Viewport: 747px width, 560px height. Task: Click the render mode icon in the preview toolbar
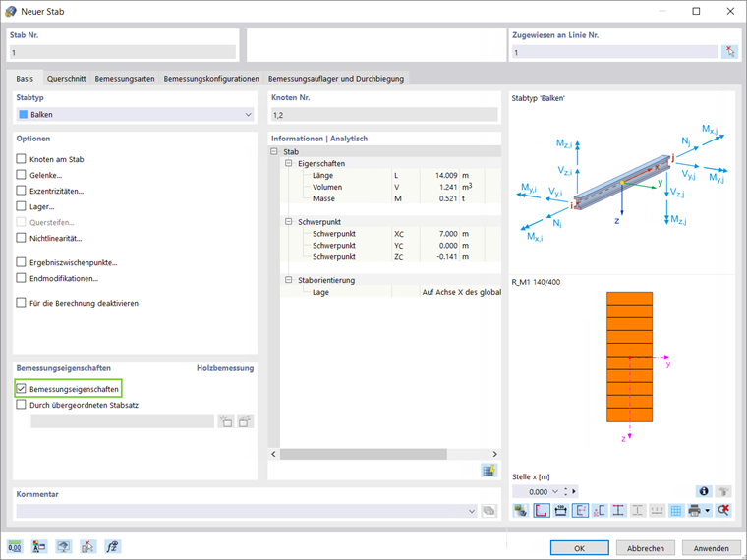pos(521,511)
